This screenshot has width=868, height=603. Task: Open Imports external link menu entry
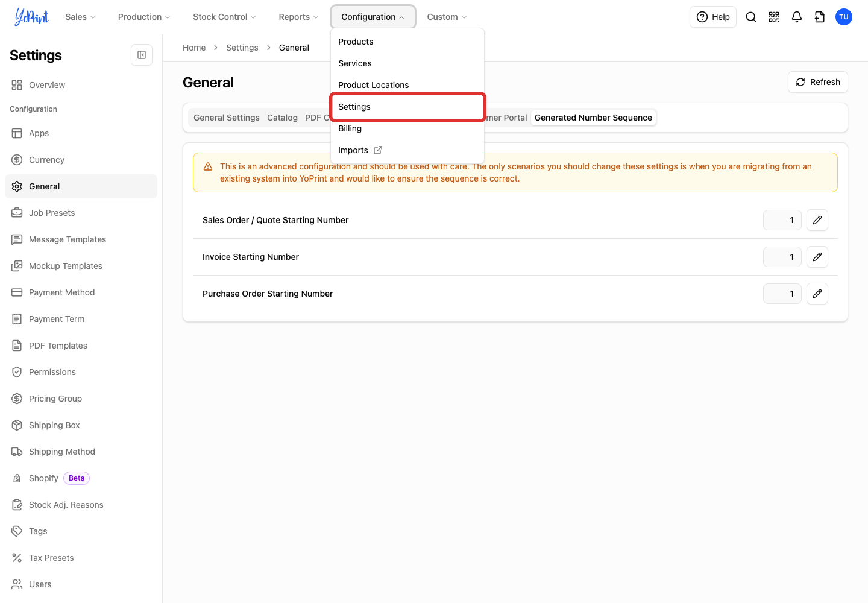tap(407, 150)
